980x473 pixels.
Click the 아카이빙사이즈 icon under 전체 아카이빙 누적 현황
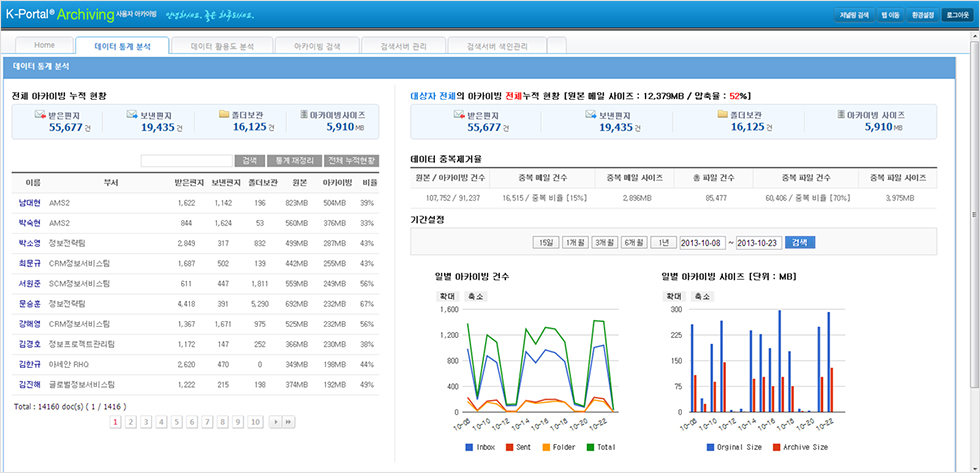tap(304, 115)
